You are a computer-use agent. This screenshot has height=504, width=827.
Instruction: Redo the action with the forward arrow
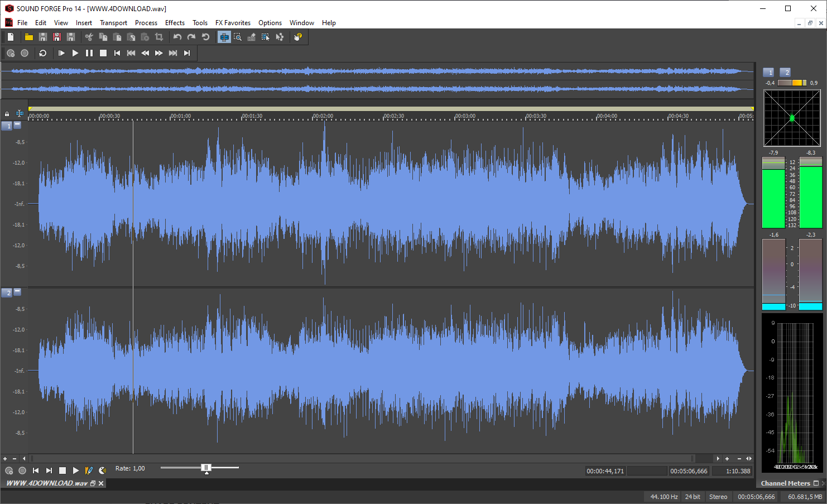[191, 37]
